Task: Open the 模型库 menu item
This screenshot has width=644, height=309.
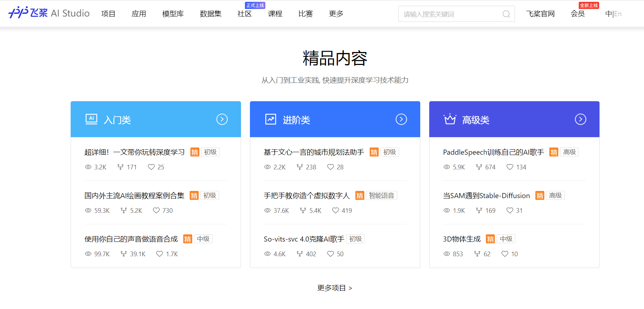Action: coord(173,14)
